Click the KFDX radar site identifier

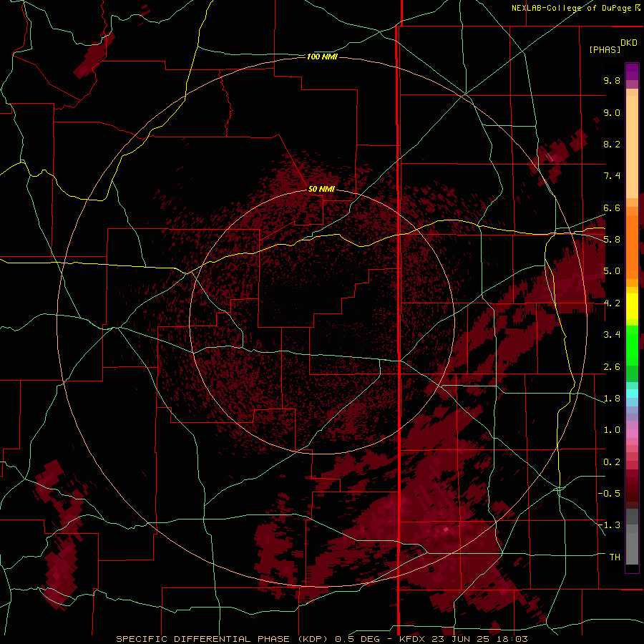(414, 639)
